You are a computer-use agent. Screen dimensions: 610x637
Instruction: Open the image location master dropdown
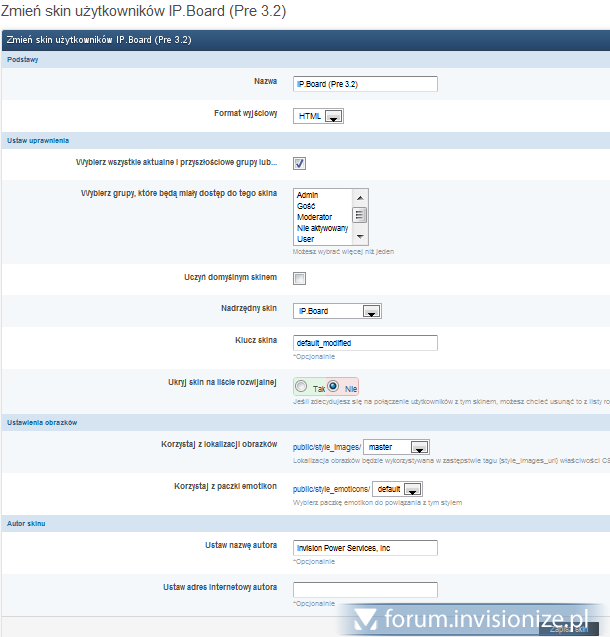[x=396, y=447]
